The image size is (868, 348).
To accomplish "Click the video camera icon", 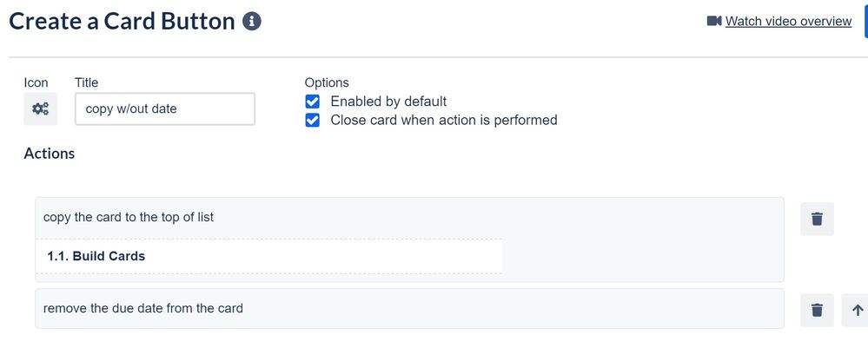I will point(714,21).
